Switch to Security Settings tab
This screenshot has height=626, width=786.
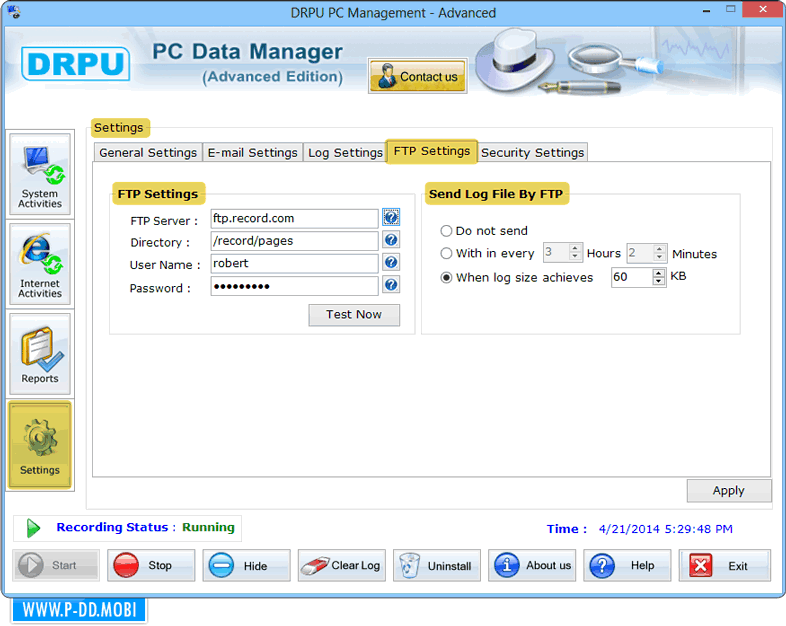point(532,152)
